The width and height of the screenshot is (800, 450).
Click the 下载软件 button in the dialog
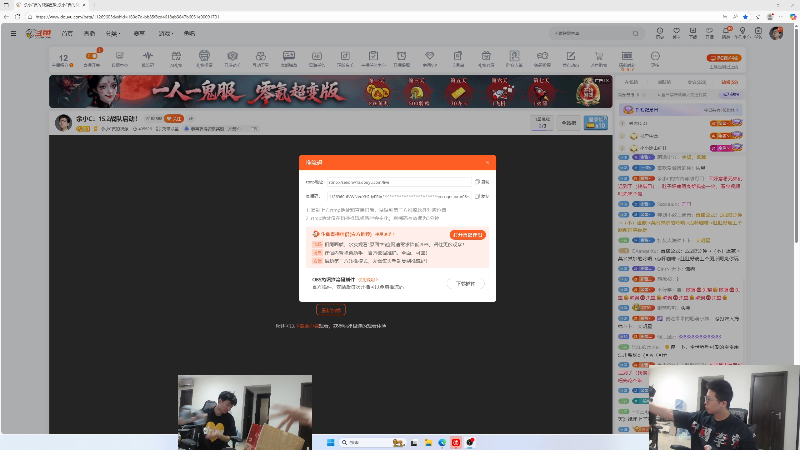pos(465,284)
